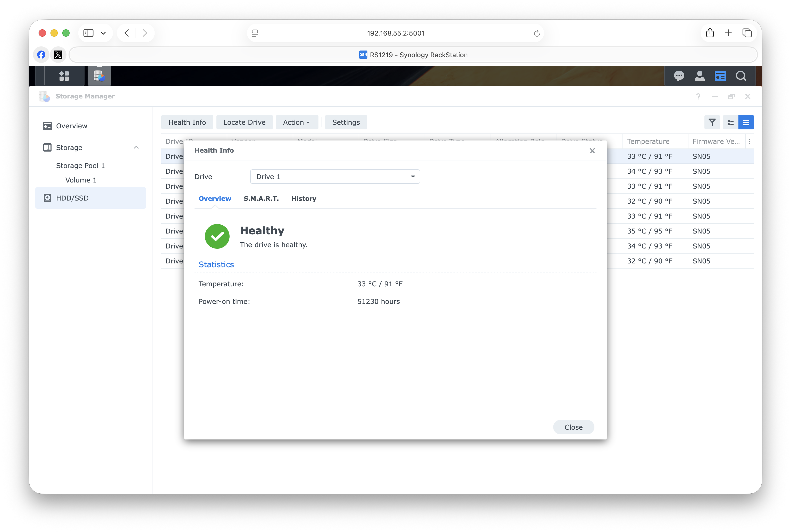Switch to flat list view icon

(746, 122)
